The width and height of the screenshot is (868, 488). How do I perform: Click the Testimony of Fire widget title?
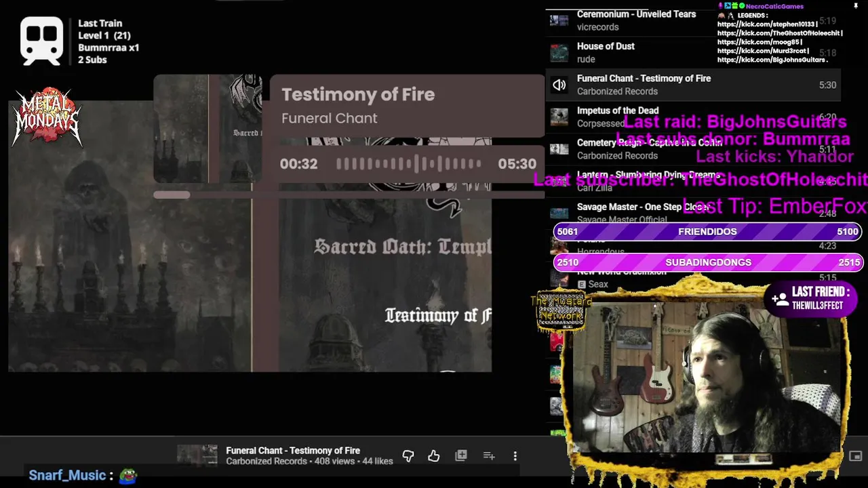pyautogui.click(x=358, y=95)
